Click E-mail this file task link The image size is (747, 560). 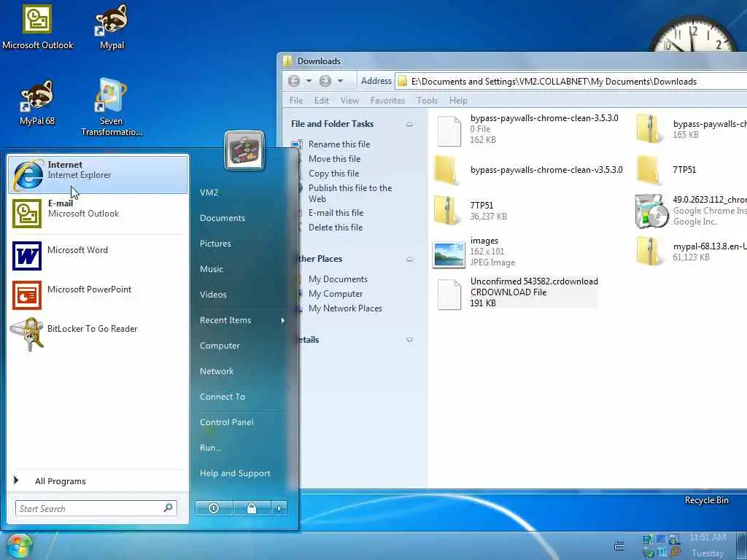pyautogui.click(x=336, y=213)
